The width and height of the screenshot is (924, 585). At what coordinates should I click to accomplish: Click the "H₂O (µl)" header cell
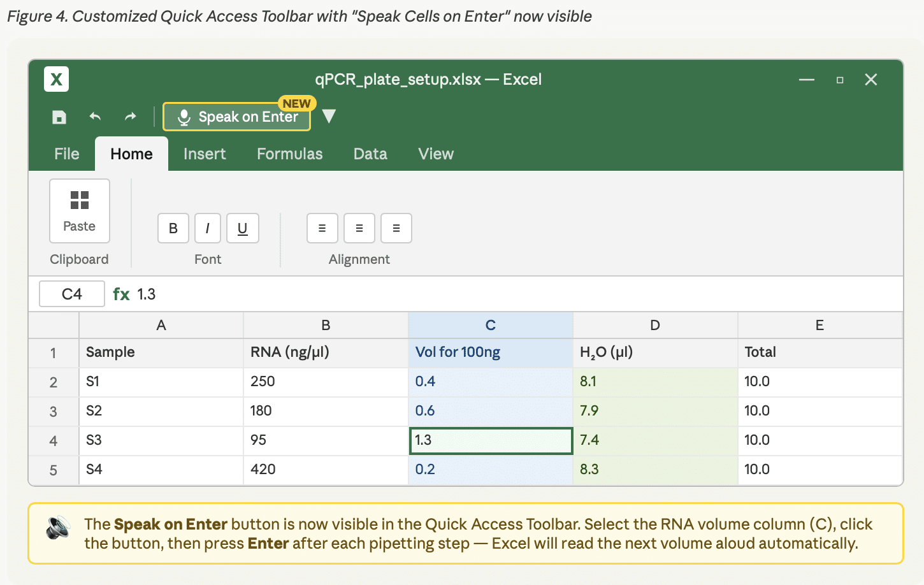coord(655,352)
